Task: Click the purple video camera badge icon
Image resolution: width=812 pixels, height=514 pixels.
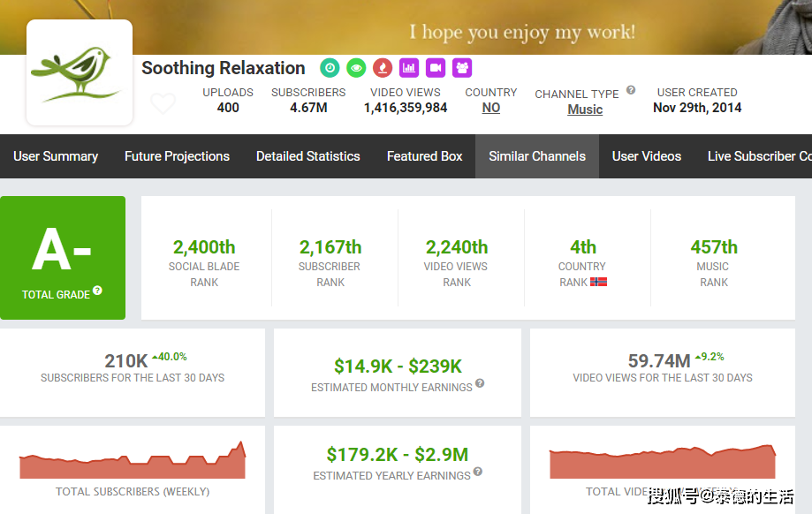Action: [x=436, y=68]
